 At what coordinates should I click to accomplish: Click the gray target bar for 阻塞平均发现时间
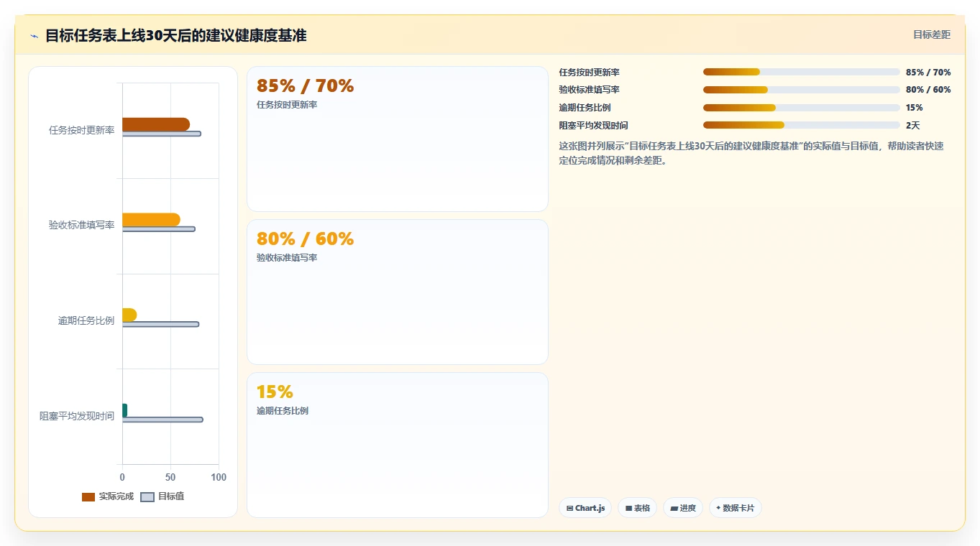tap(162, 420)
